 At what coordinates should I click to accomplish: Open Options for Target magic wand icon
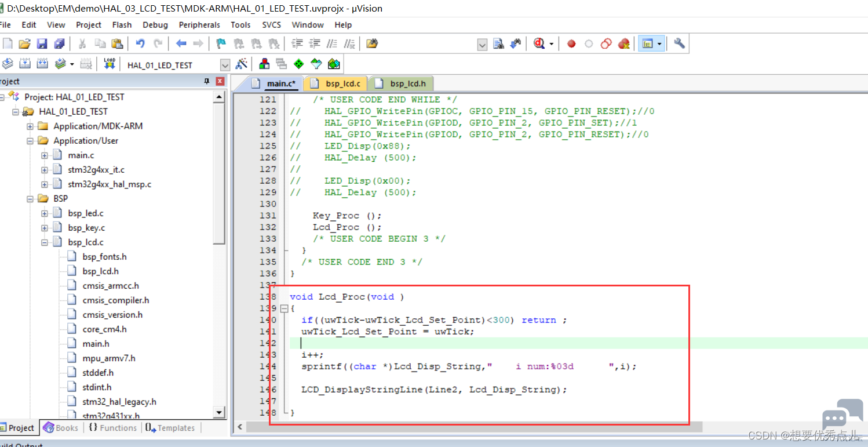(x=242, y=64)
